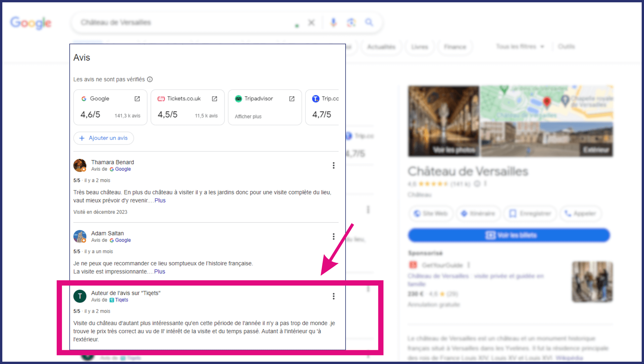This screenshot has width=644, height=364.
Task: Click the Ajouter un avis button
Action: [x=104, y=138]
